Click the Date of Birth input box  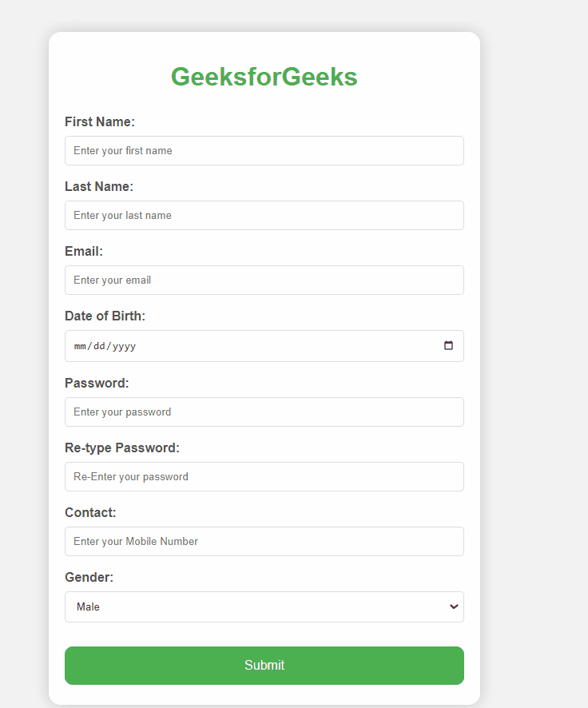coord(240,346)
